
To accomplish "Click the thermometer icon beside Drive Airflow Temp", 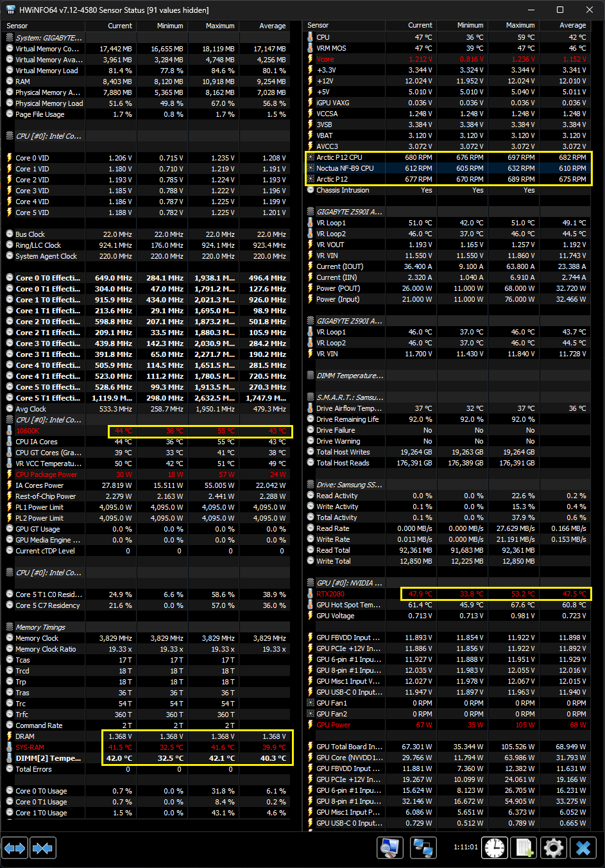I will [x=311, y=408].
